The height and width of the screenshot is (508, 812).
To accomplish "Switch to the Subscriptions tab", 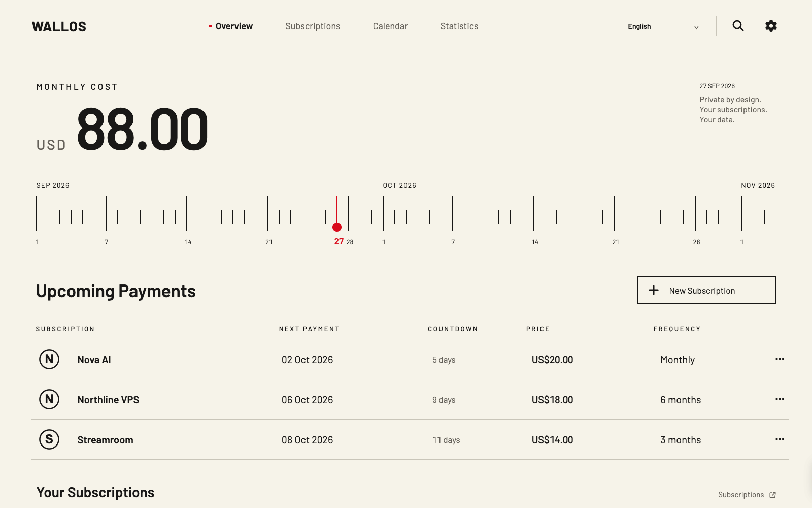I will tap(313, 26).
